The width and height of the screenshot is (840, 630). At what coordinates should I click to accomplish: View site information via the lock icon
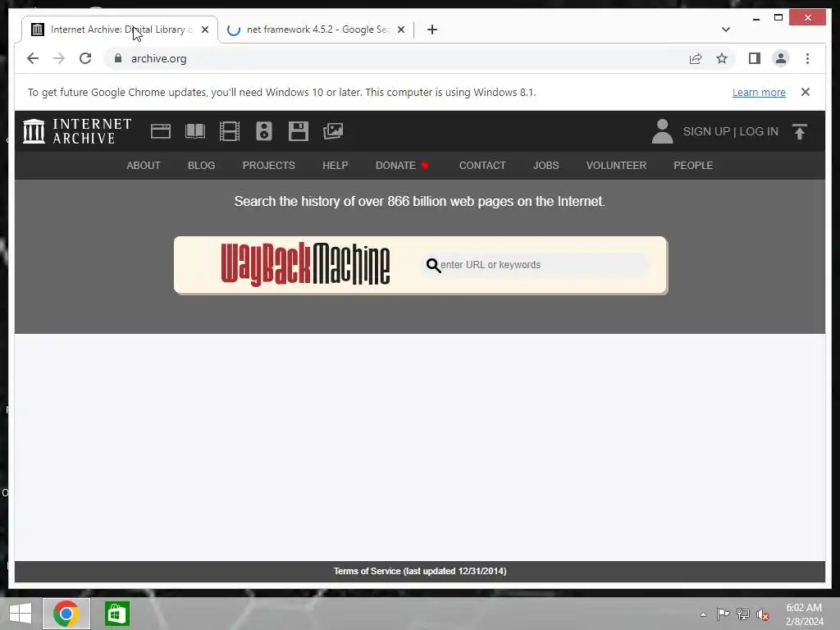pos(118,58)
